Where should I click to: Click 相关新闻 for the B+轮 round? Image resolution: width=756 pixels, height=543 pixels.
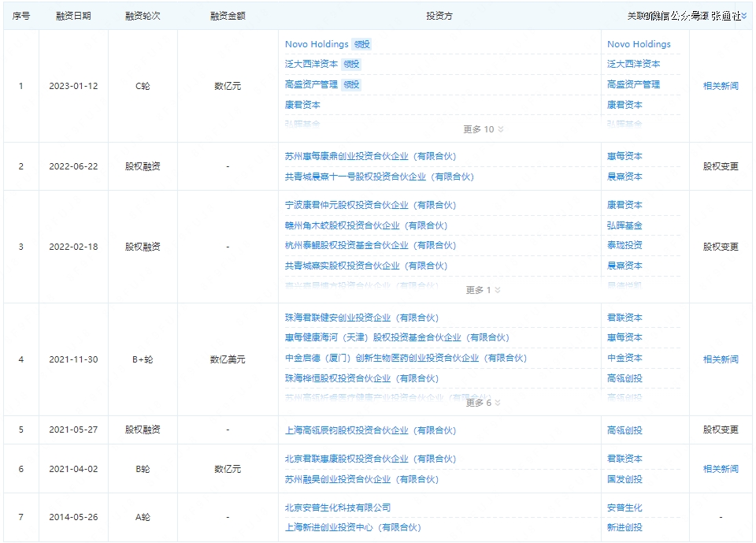720,359
